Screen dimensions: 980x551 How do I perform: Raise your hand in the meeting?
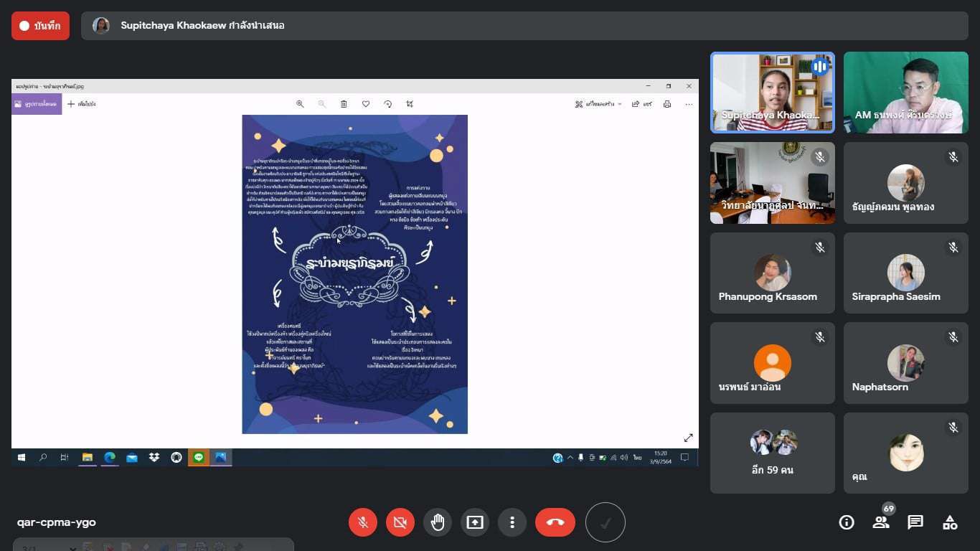(438, 522)
